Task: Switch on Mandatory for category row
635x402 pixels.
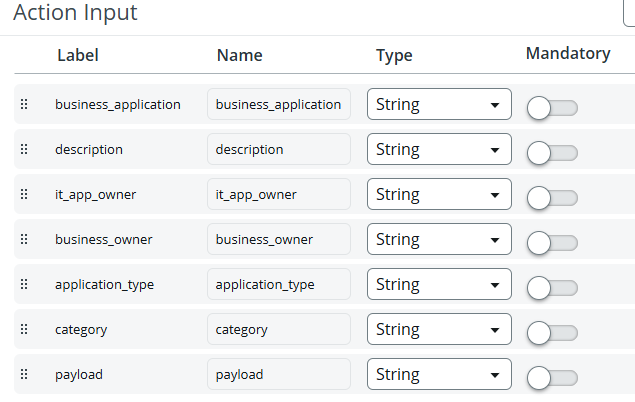Action: [552, 333]
